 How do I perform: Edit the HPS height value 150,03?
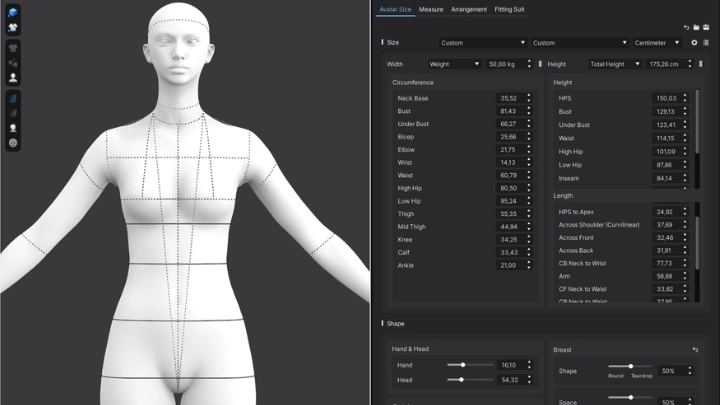pos(666,98)
